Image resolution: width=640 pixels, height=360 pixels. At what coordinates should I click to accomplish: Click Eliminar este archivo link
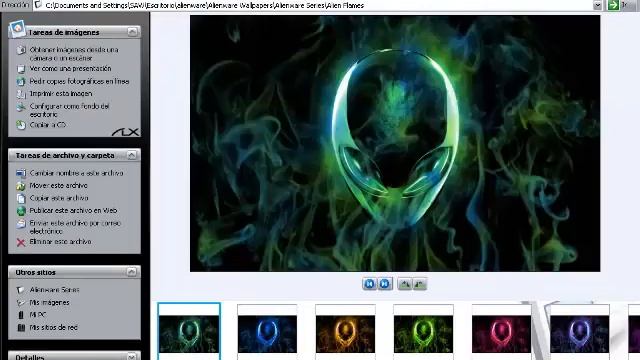click(x=60, y=242)
